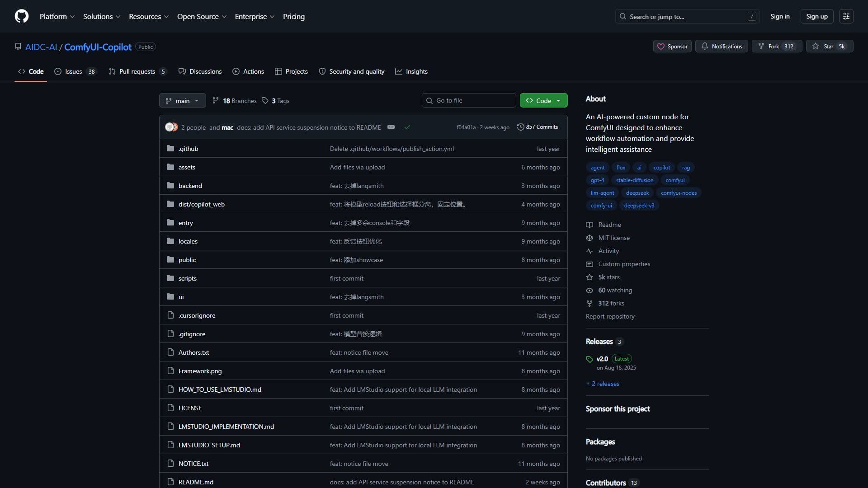Open the GitHub home logo
868x488 pixels.
pos(22,16)
